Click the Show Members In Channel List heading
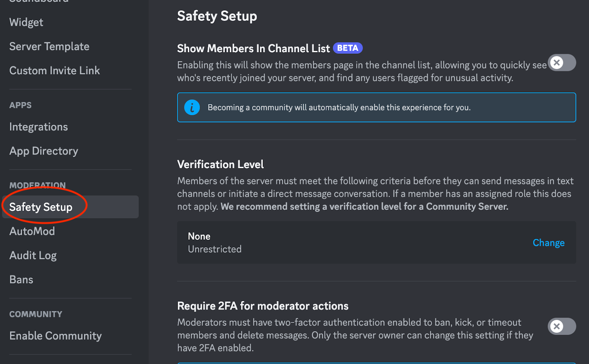Screen dimensions: 589x364 pyautogui.click(x=253, y=48)
